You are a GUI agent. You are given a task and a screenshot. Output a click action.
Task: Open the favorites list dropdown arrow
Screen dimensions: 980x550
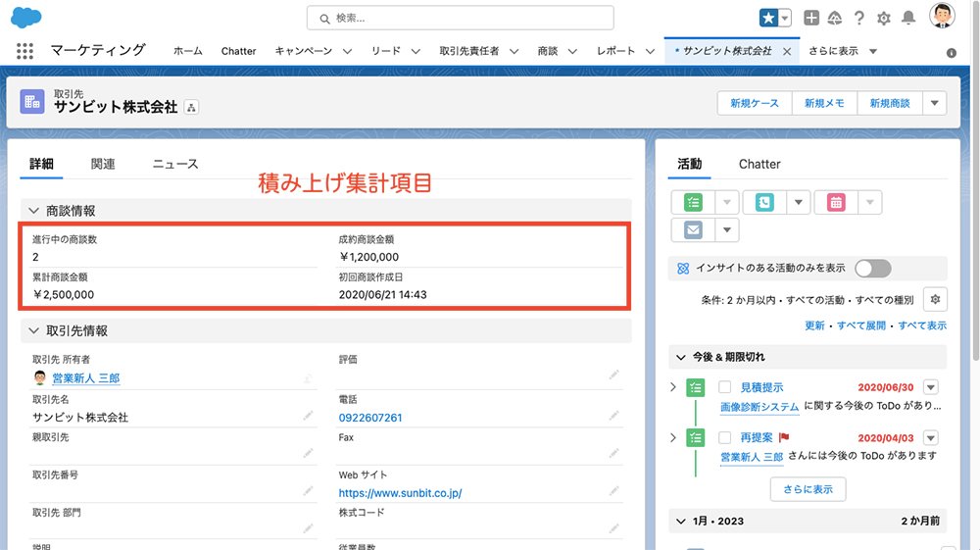[x=785, y=18]
